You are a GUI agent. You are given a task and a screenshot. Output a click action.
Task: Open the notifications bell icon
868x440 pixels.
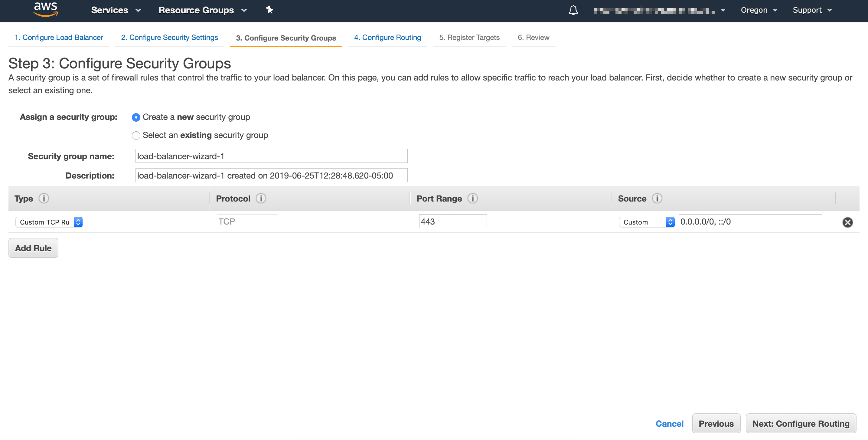[573, 10]
